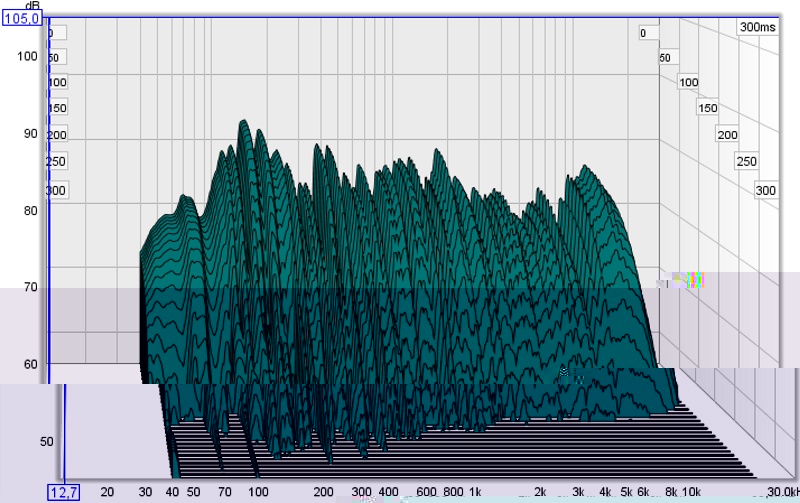The height and width of the screenshot is (503, 800).
Task: Click the 200 label on left time axis
Action: point(57,135)
